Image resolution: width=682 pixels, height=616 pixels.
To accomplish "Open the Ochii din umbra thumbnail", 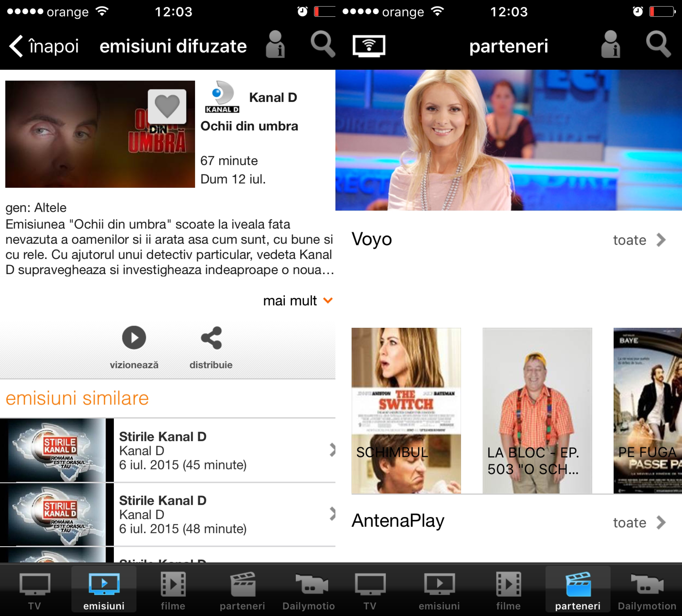I will pyautogui.click(x=100, y=134).
